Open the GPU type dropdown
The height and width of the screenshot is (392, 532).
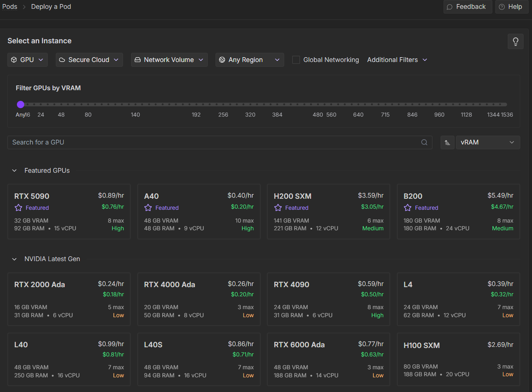(x=28, y=60)
